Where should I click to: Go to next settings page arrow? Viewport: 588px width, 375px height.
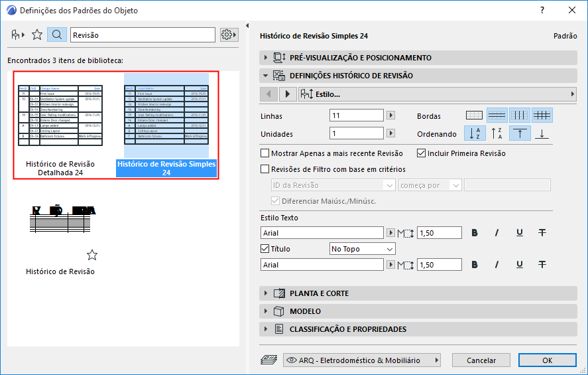pos(288,94)
